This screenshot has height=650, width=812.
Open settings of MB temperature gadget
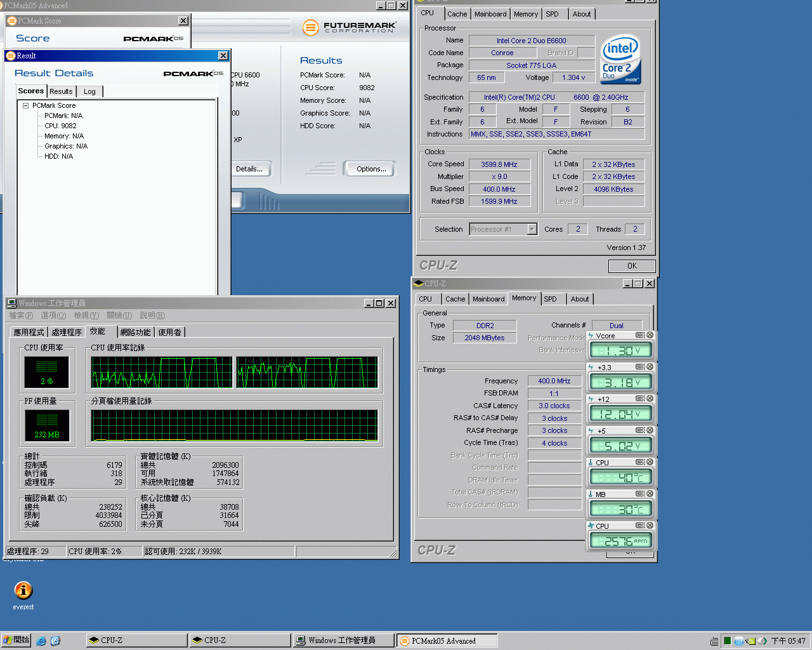pyautogui.click(x=640, y=494)
